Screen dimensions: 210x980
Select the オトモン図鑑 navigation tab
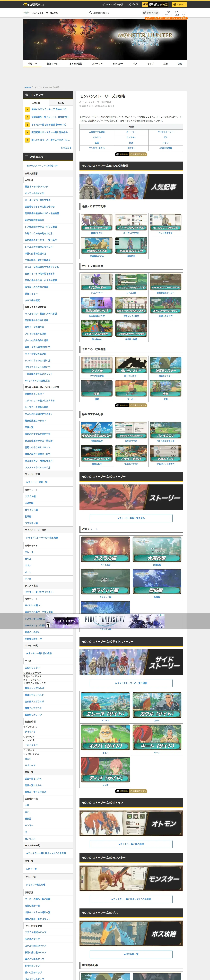pos(75,64)
